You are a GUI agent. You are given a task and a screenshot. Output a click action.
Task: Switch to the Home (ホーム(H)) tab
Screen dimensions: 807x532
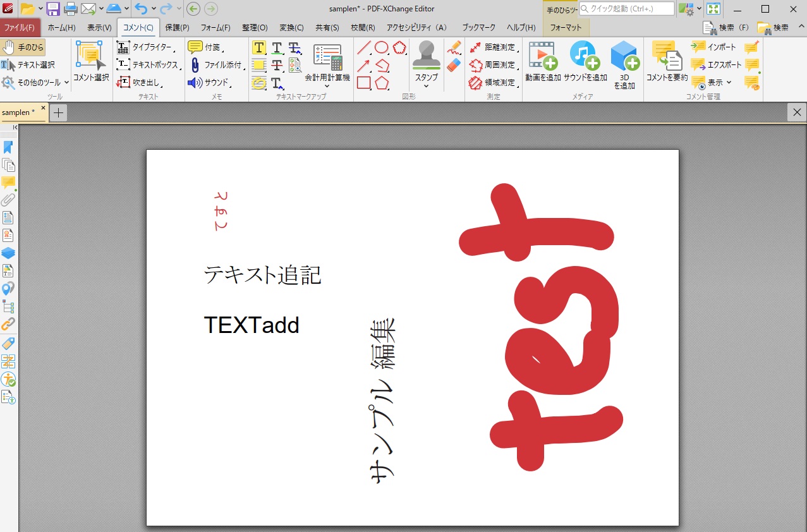tap(62, 28)
